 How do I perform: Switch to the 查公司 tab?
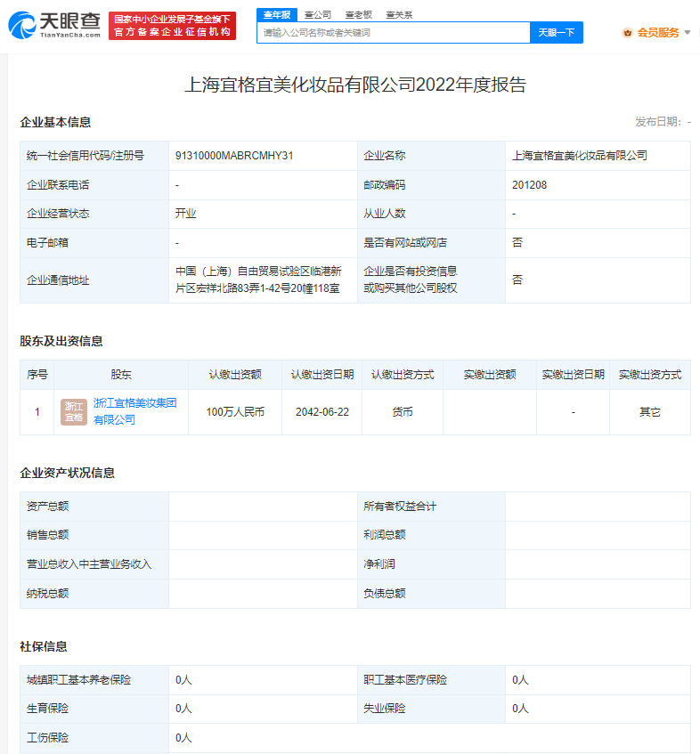click(318, 14)
